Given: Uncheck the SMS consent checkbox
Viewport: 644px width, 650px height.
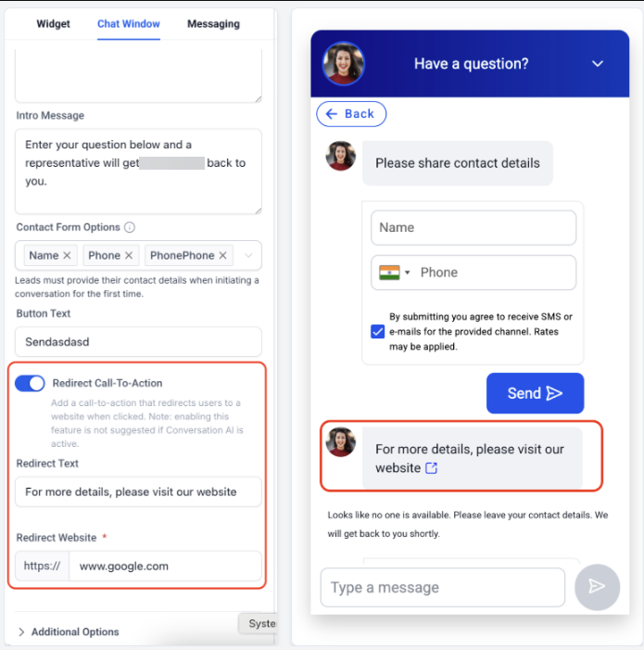Looking at the screenshot, I should tap(377, 332).
